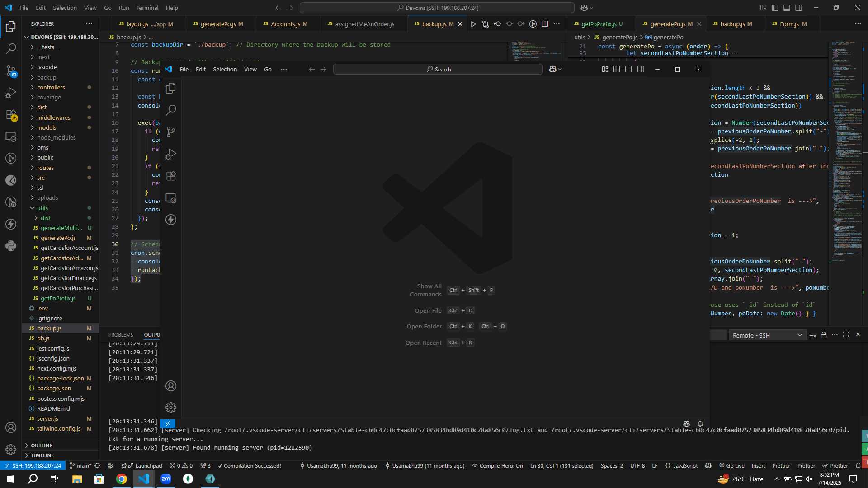Open the front window's overflow menu ellipsis
This screenshot has width=868, height=488.
pos(284,69)
